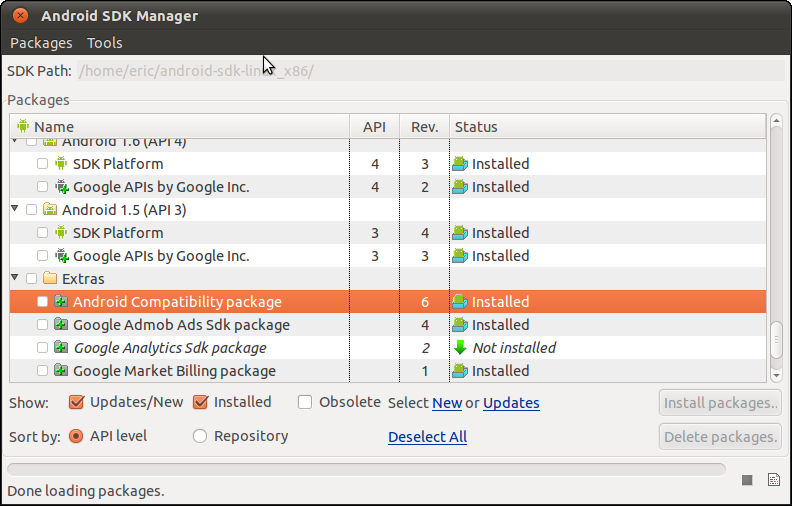Click the Status column header

pos(608,126)
